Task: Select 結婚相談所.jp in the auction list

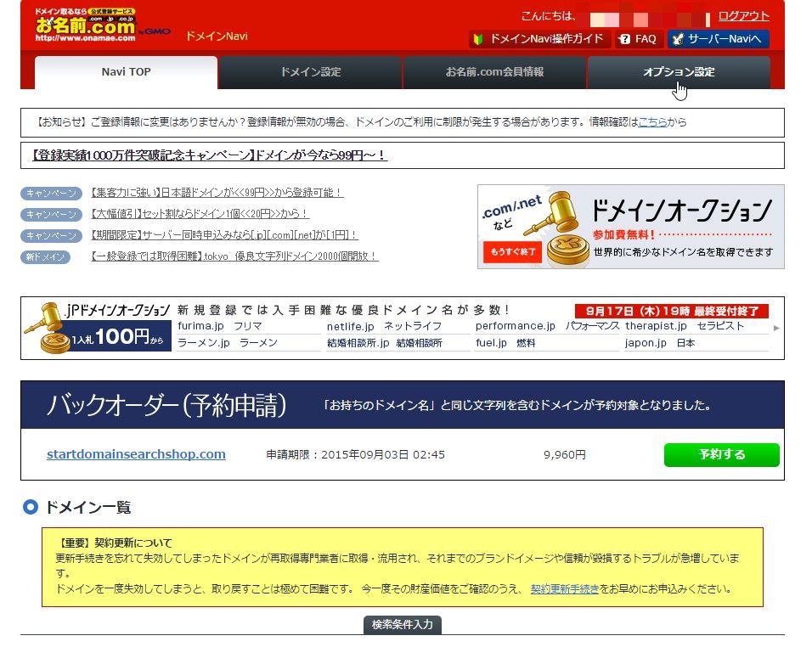Action: (358, 343)
